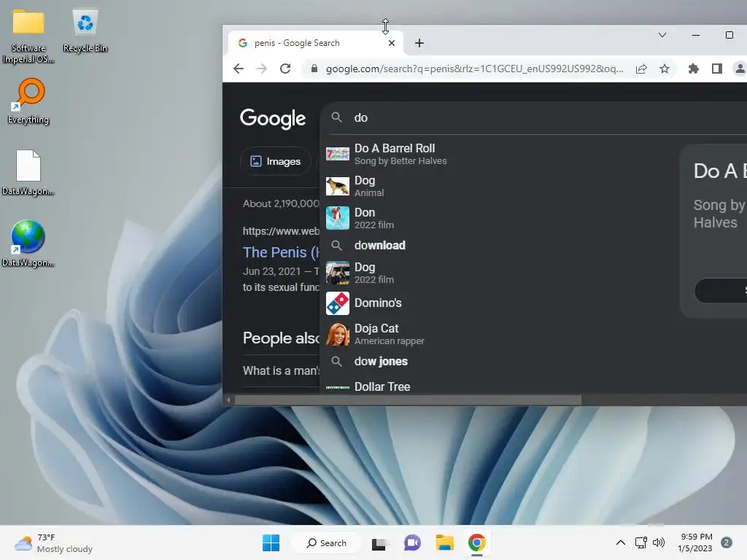
Task: Open the notification count badge
Action: (727, 542)
